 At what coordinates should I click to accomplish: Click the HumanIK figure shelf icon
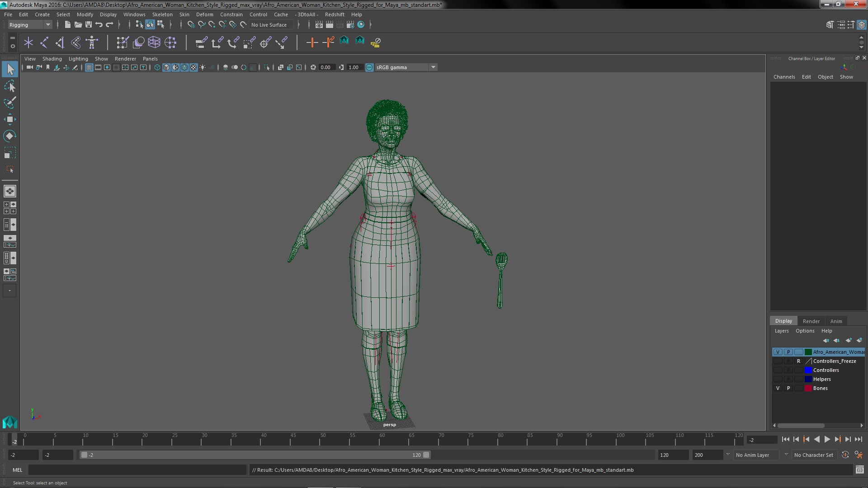92,42
